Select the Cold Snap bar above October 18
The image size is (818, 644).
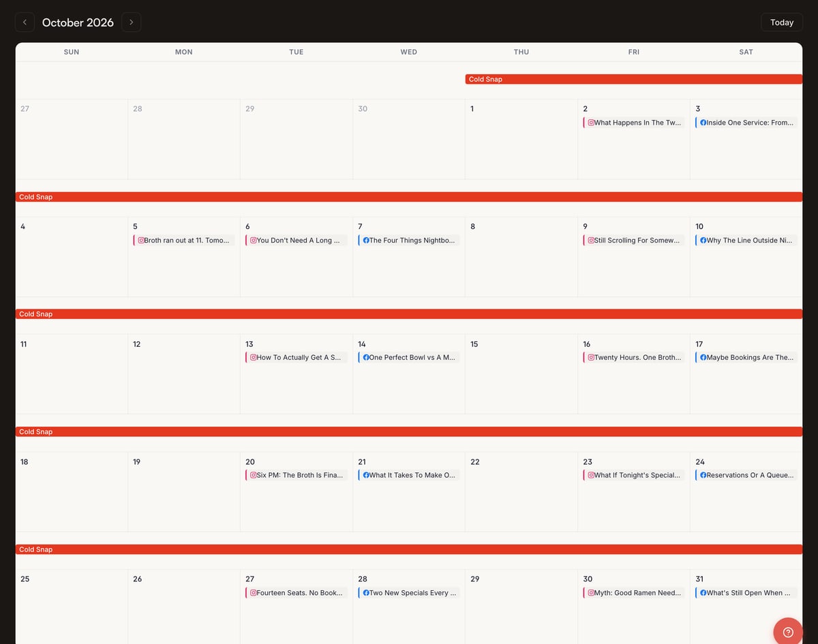tap(409, 432)
